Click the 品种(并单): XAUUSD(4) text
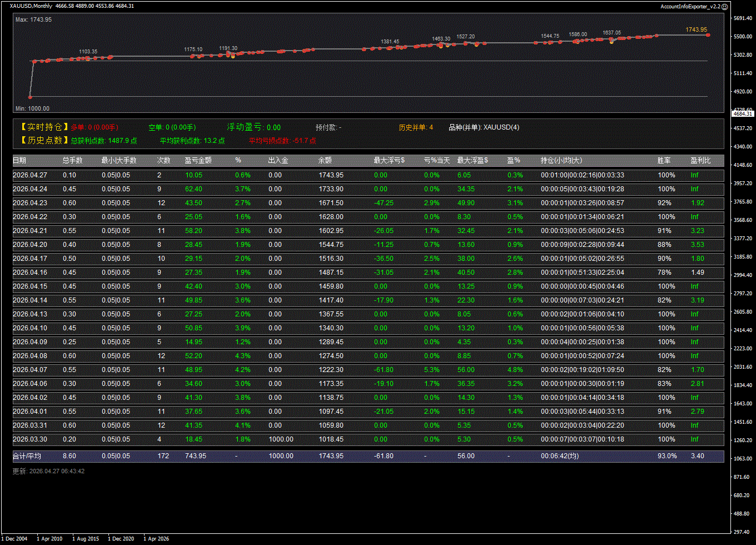 point(484,127)
